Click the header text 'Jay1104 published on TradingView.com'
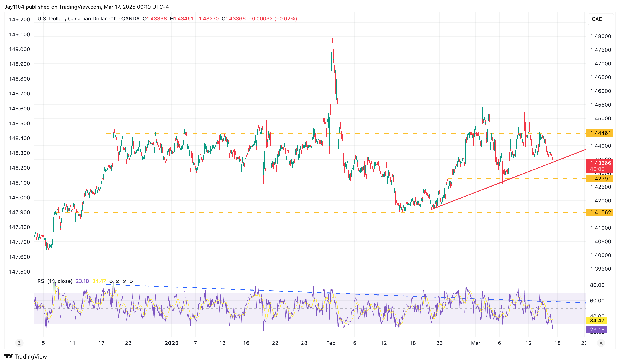 (52, 7)
